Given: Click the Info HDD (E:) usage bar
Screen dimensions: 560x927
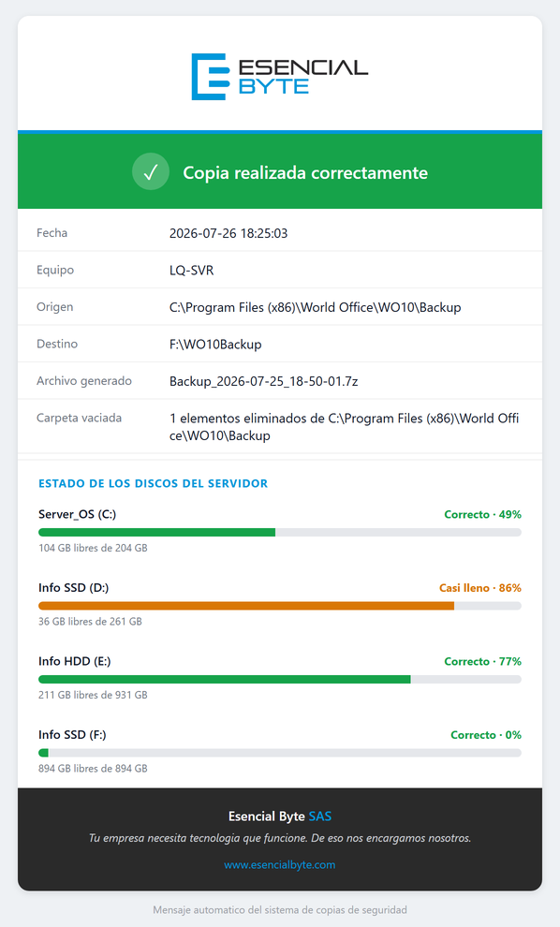Looking at the screenshot, I should click(280, 679).
